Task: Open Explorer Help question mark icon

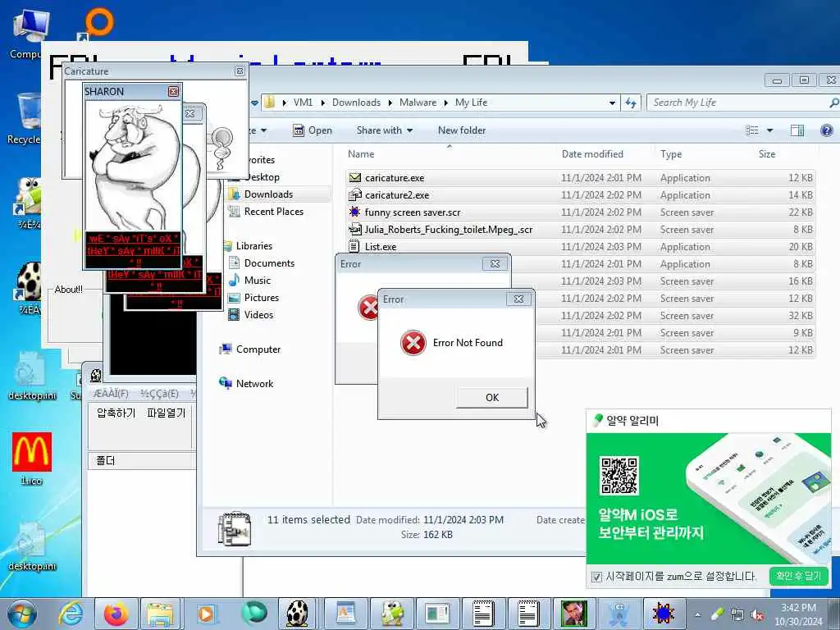Action: pyautogui.click(x=827, y=130)
